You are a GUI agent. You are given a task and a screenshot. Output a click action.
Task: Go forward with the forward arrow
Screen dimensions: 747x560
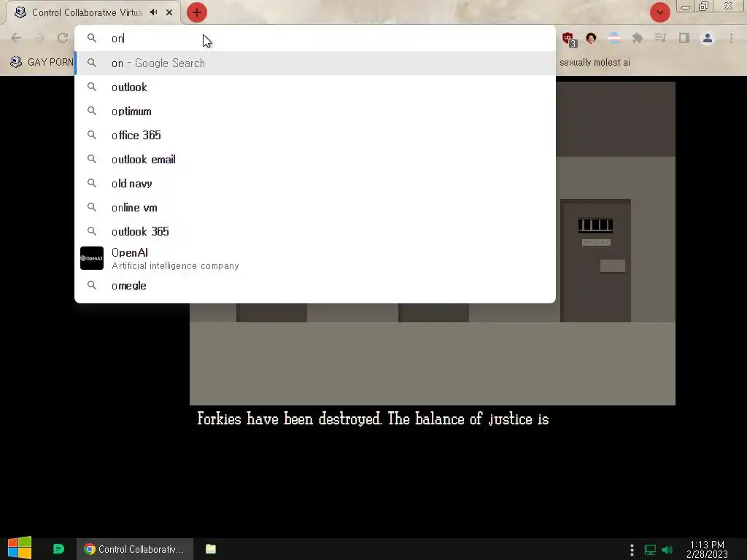pyautogui.click(x=39, y=38)
